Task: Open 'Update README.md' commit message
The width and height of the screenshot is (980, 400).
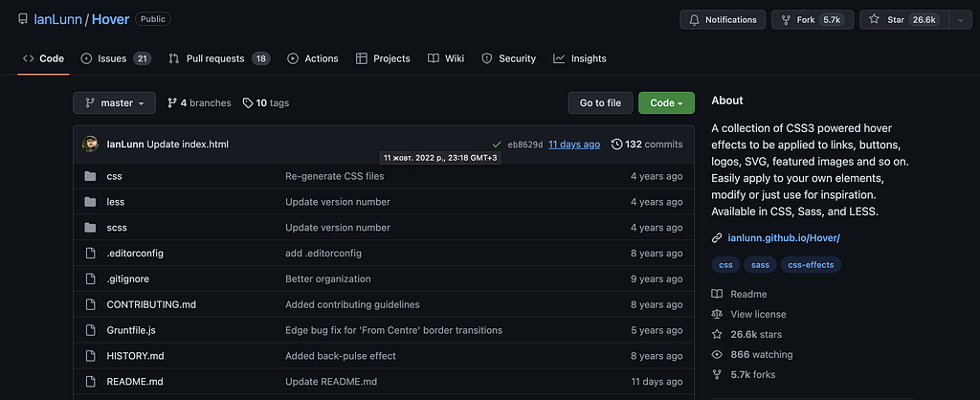Action: point(331,381)
